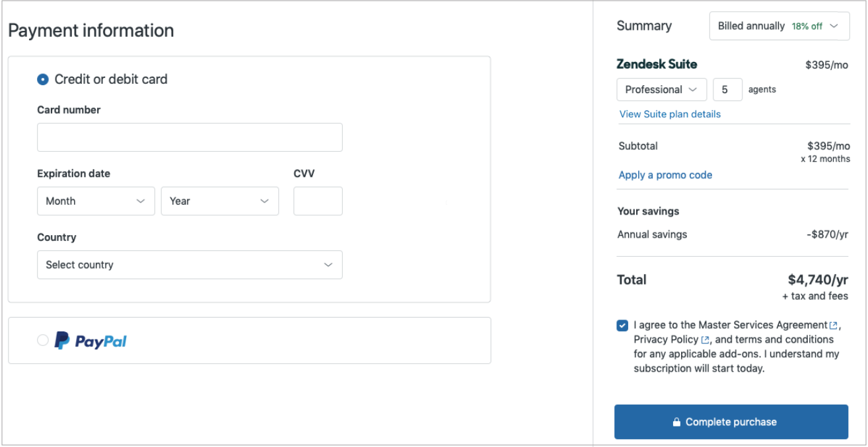Image resolution: width=868 pixels, height=447 pixels.
Task: Select the Credit or debit card option
Action: pos(43,79)
